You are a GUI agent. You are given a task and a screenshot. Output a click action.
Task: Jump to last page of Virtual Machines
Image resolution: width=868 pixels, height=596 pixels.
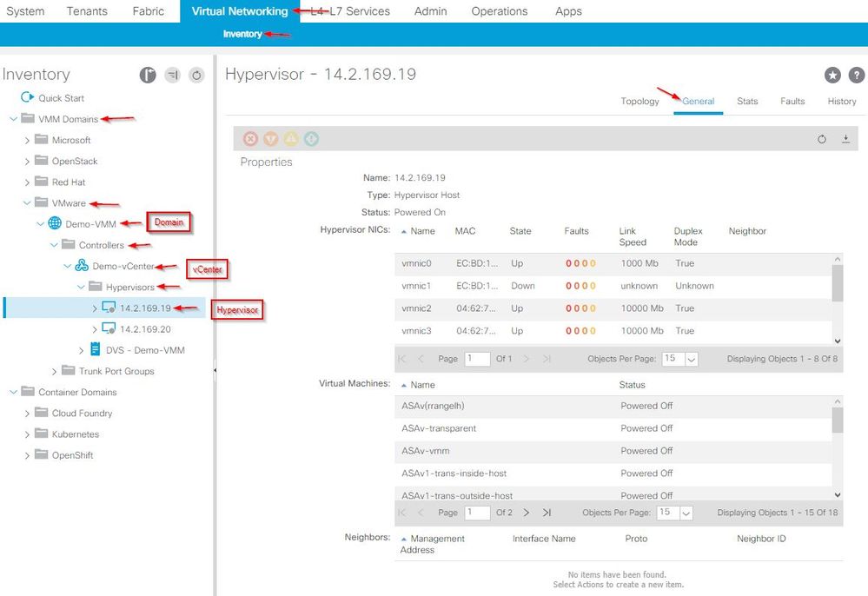(x=547, y=513)
